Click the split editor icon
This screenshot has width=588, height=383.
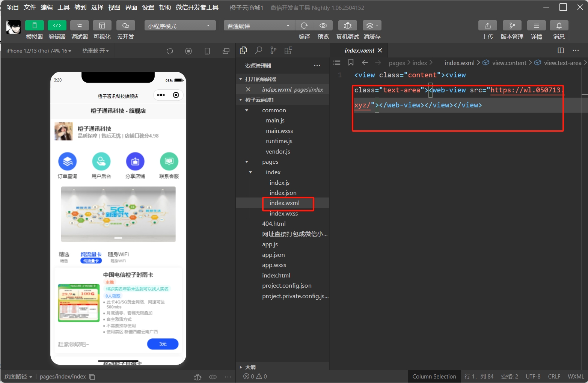[561, 50]
